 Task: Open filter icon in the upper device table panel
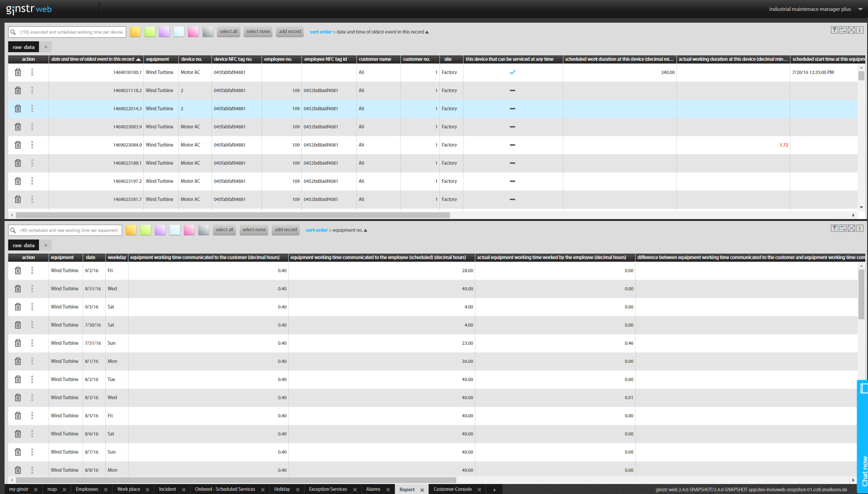click(x=834, y=30)
